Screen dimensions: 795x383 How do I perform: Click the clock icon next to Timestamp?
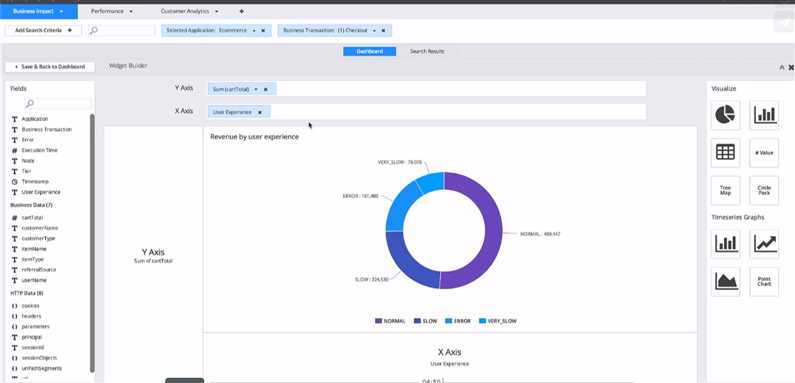click(x=15, y=182)
